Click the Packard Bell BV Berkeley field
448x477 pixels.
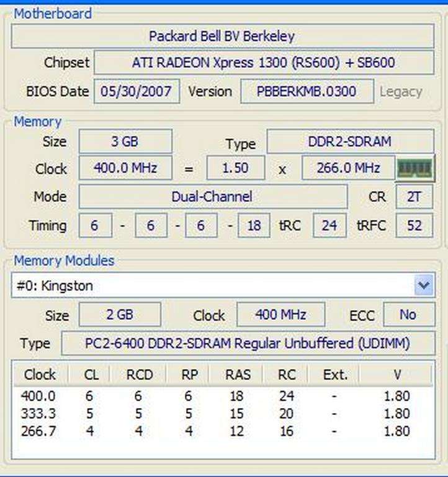coord(222,37)
